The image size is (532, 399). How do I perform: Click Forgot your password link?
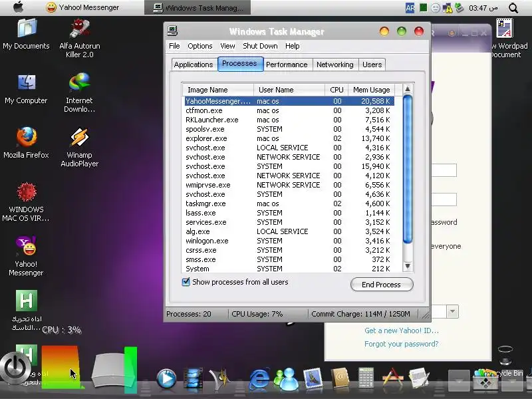pos(402,344)
